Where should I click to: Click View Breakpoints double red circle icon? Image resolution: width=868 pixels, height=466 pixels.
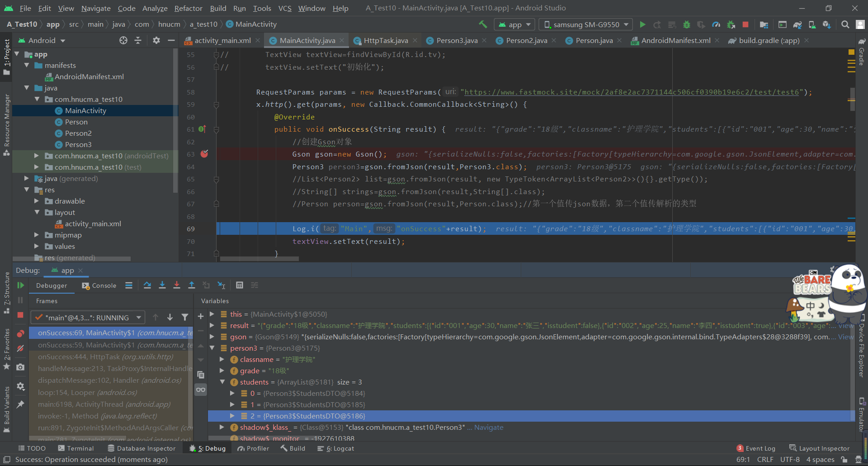(x=20, y=334)
